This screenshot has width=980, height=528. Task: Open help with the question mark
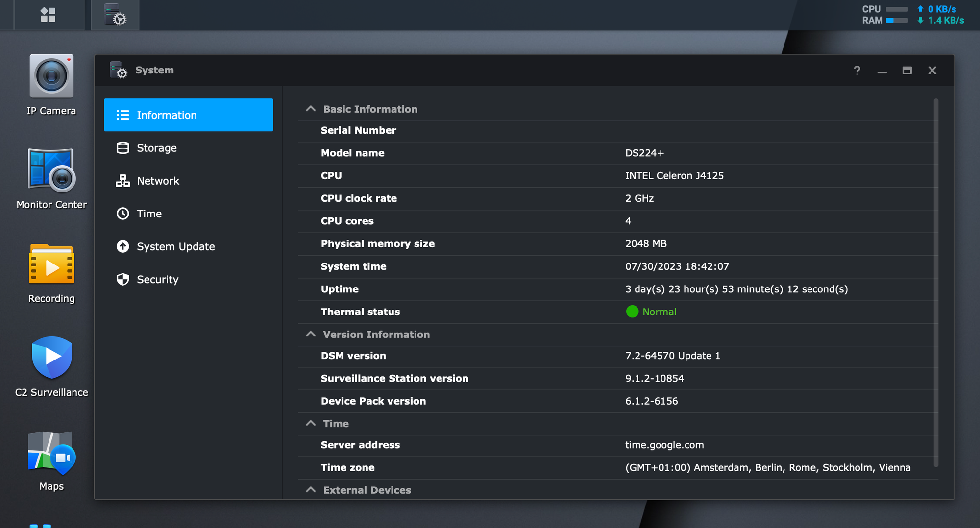click(857, 71)
